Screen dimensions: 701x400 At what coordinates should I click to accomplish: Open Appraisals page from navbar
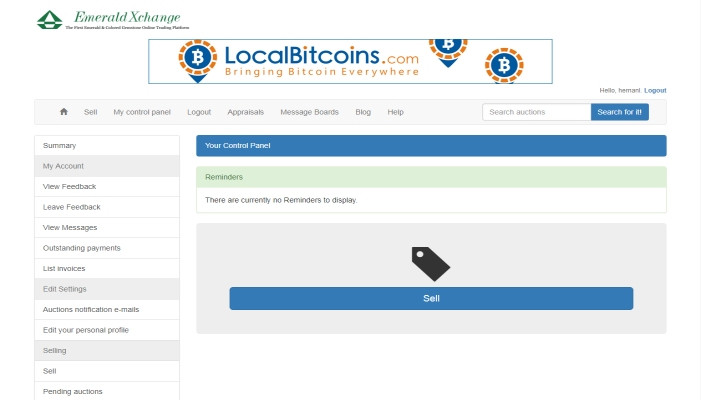pos(245,112)
